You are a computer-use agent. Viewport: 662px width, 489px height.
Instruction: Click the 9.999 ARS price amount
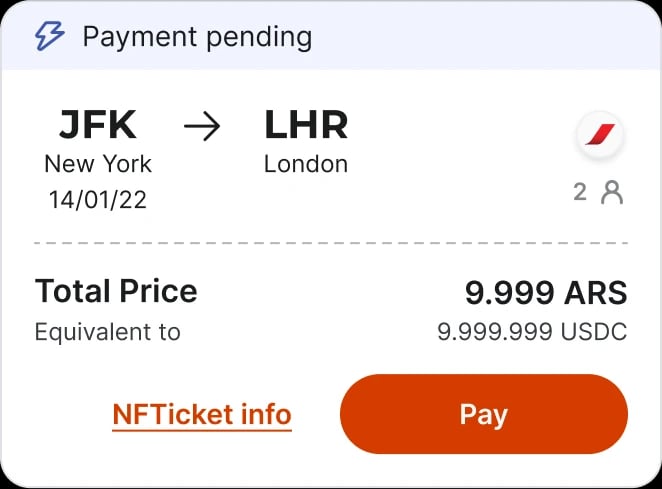pos(546,292)
